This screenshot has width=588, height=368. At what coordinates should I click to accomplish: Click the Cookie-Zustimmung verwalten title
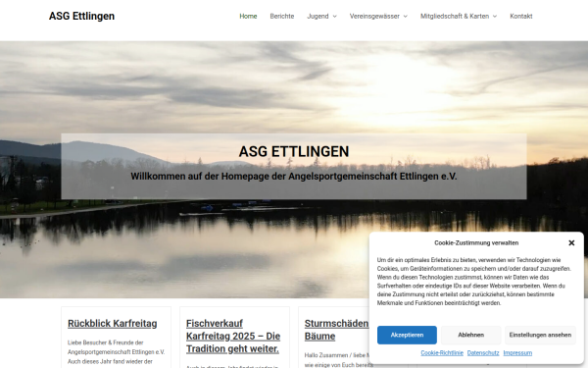476,243
